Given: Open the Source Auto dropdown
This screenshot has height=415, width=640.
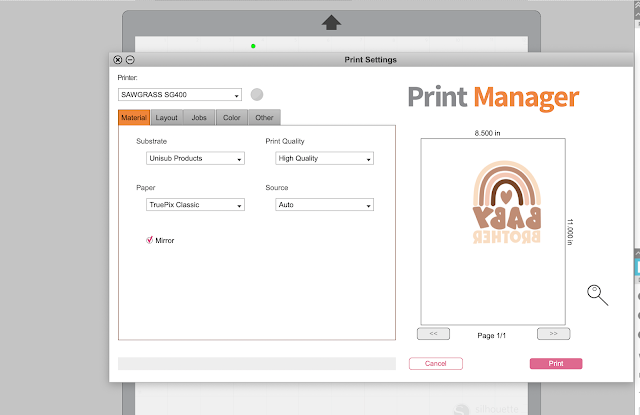Looking at the screenshot, I should coord(324,204).
